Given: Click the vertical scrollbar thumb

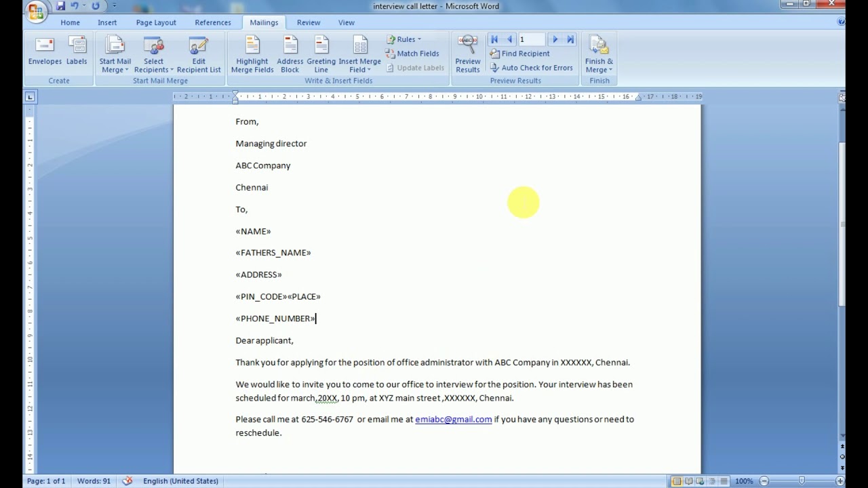Looking at the screenshot, I should click(x=842, y=224).
